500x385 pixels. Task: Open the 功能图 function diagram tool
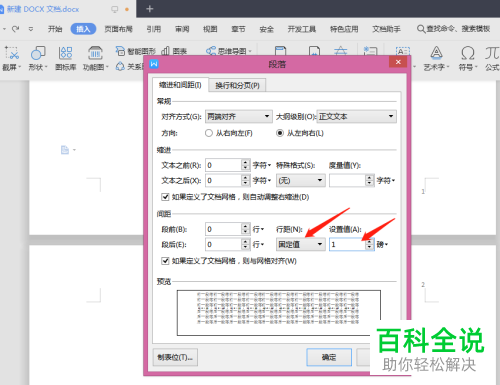[x=95, y=59]
